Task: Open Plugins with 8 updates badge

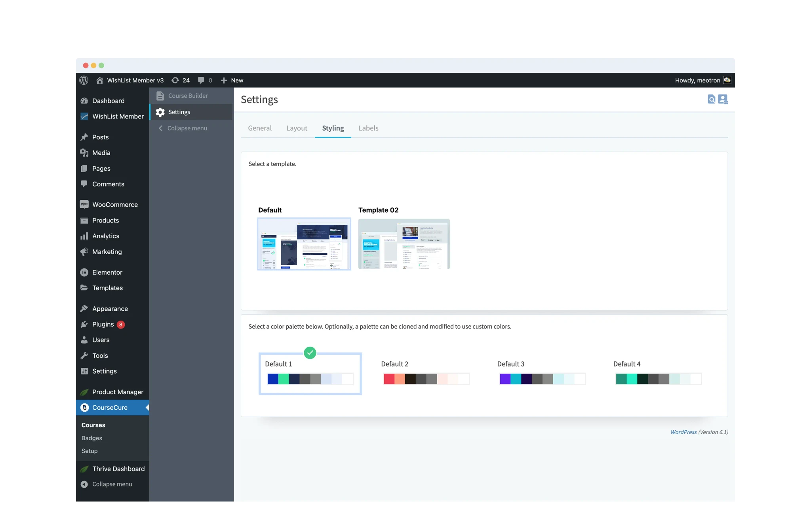Action: pos(112,324)
